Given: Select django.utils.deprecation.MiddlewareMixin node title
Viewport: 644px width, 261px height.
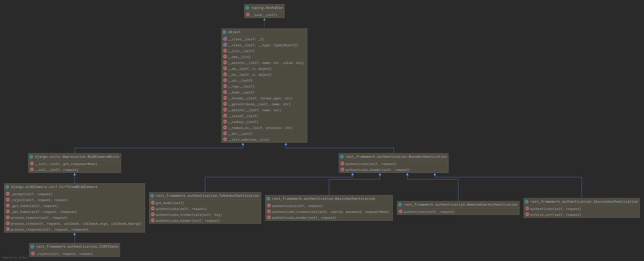Looking at the screenshot, I should 77,157.
